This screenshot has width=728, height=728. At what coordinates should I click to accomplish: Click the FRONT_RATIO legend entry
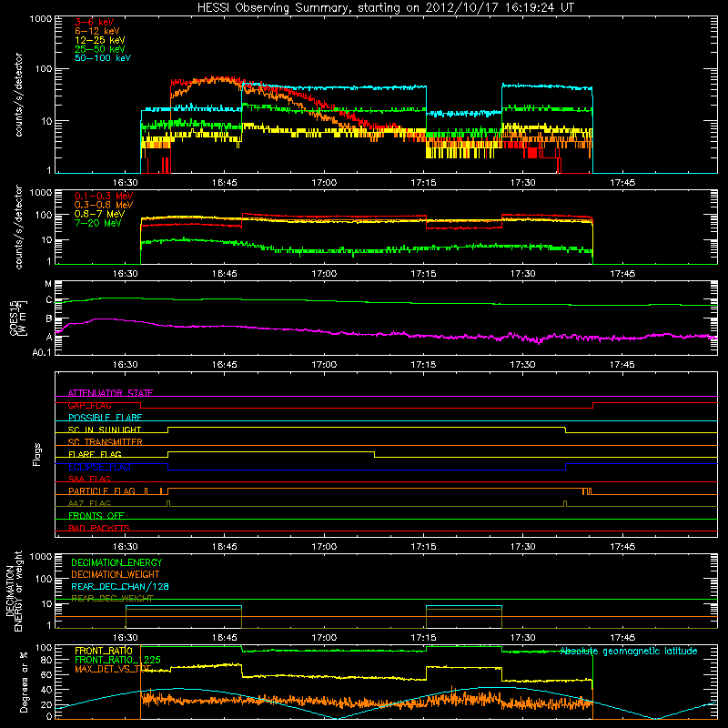click(x=104, y=651)
